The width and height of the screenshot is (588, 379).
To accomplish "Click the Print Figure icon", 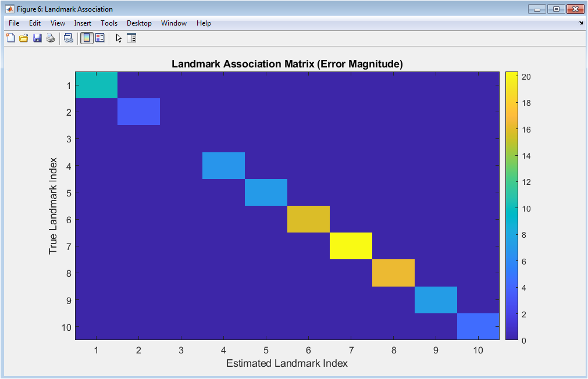I will point(51,38).
